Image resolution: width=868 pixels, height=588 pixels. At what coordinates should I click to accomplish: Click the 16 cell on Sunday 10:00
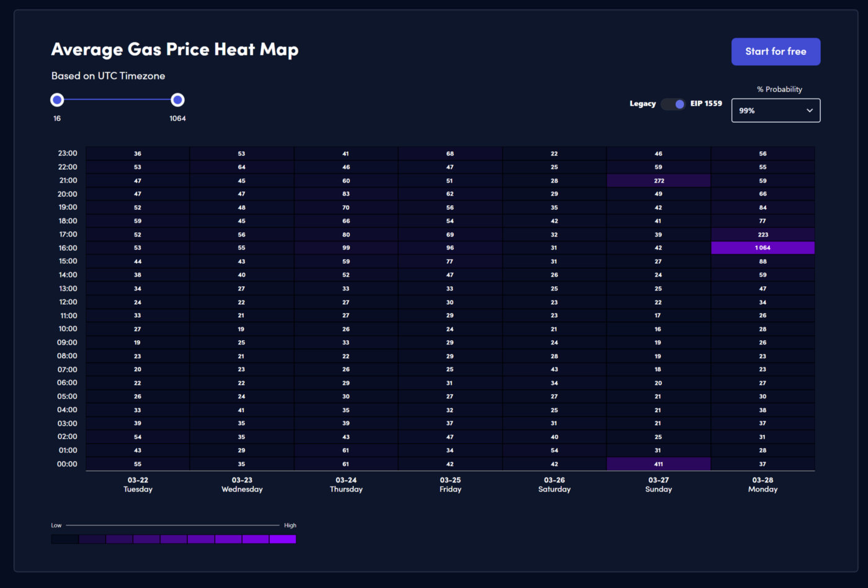coord(658,329)
